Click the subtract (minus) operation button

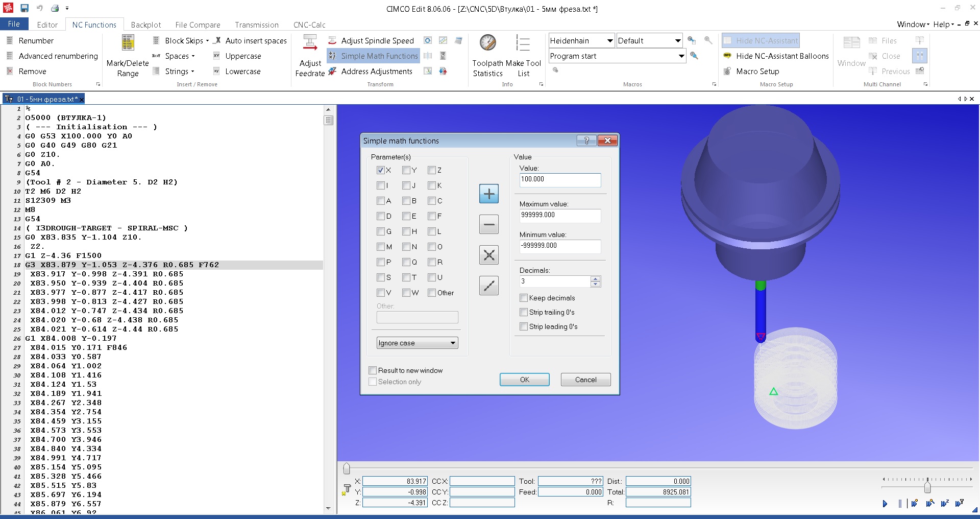click(489, 224)
